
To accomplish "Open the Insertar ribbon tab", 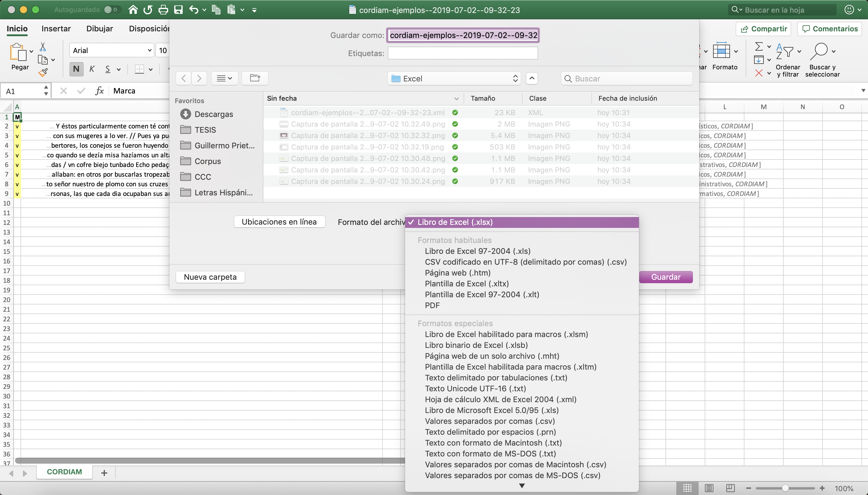I will 56,29.
